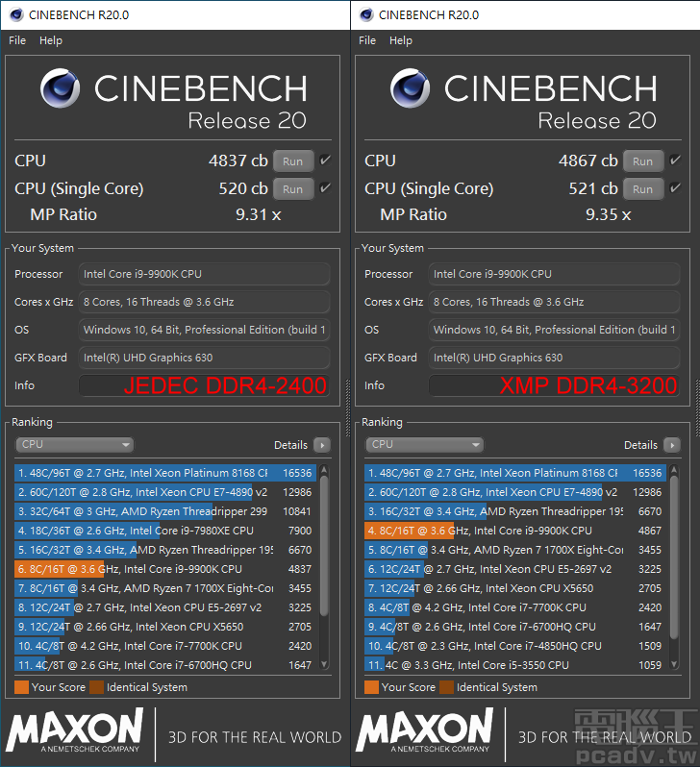Run CPU test in right window (4867 cb)
This screenshot has height=767, width=700.
pyautogui.click(x=642, y=161)
